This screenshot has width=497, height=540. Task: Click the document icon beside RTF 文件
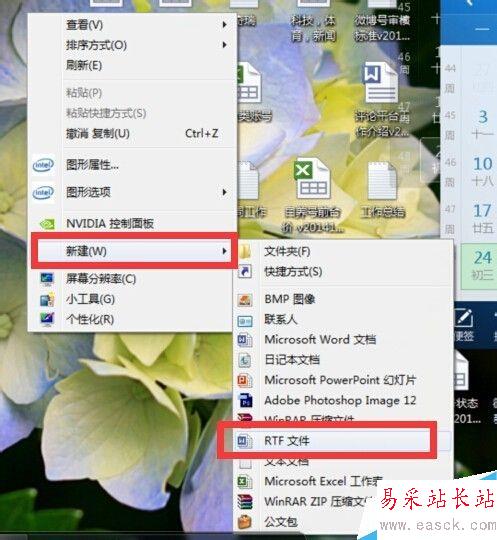pyautogui.click(x=245, y=441)
